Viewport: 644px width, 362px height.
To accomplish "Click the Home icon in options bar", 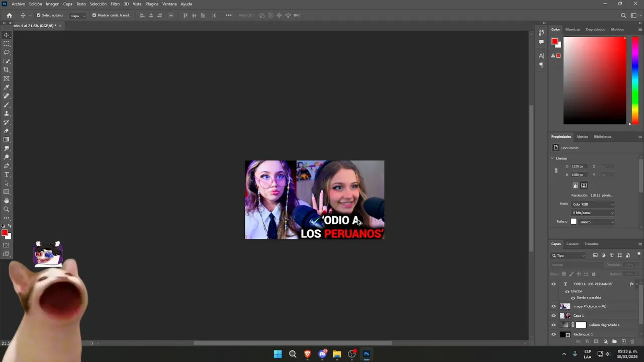I will coord(9,16).
